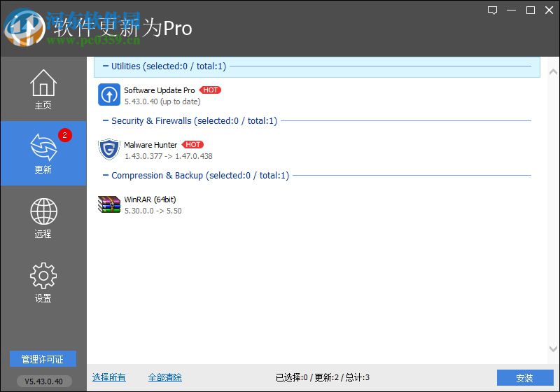Screen dimensions: 560x392
Task: Click the Malware Hunter shield icon
Action: pos(109,149)
